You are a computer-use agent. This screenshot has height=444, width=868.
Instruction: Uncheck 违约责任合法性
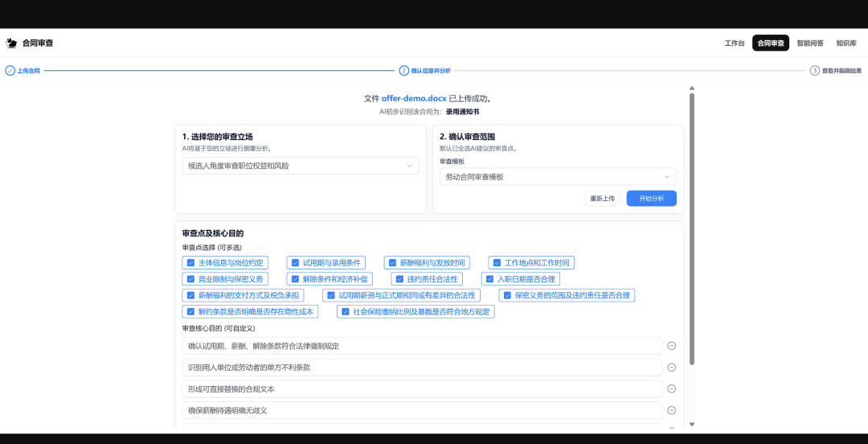tap(399, 279)
